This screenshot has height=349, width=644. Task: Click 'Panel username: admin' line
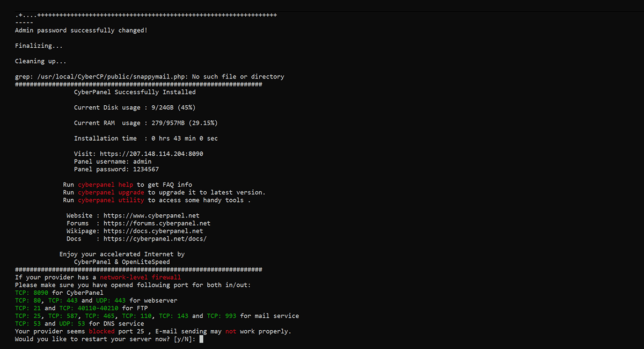coord(113,162)
